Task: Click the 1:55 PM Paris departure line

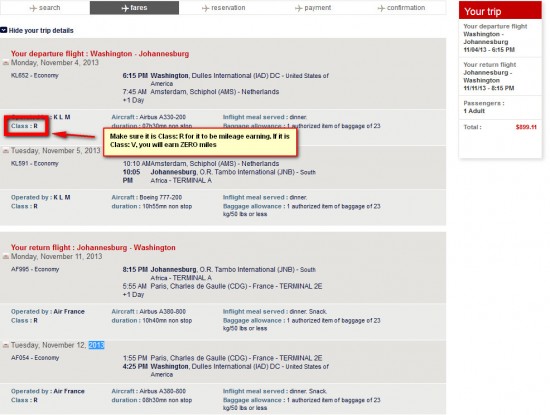Action: (x=222, y=358)
